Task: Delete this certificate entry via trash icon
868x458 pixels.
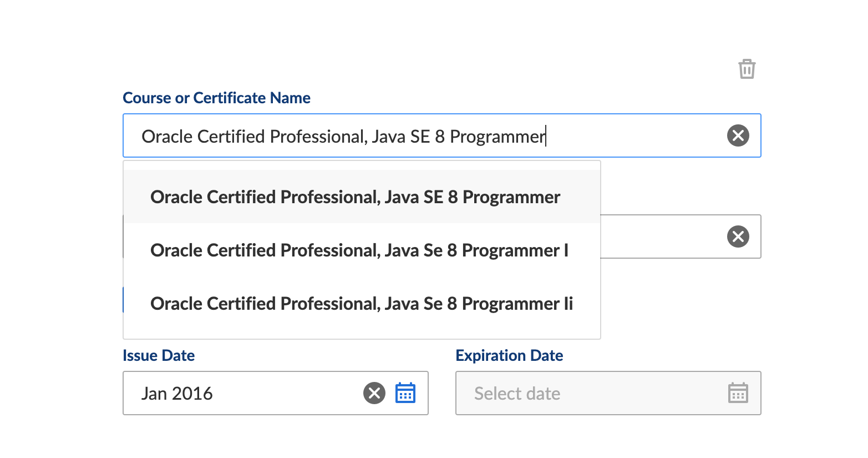Action: pos(747,69)
